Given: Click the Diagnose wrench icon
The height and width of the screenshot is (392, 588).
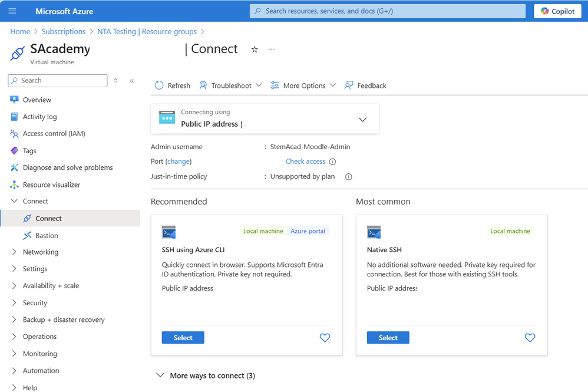Looking at the screenshot, I should tap(14, 167).
